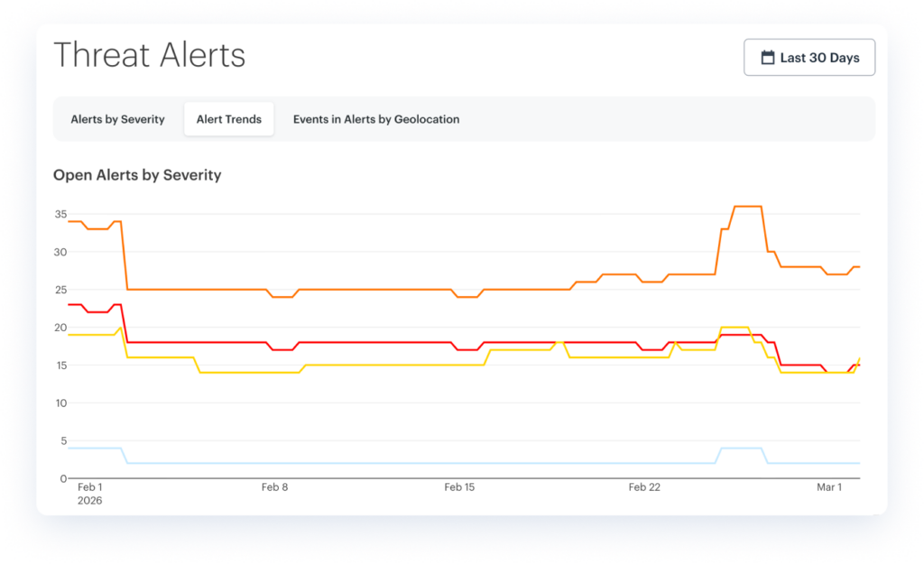Select the Alert Trends tab
Viewport: 924px width, 565px height.
point(229,119)
